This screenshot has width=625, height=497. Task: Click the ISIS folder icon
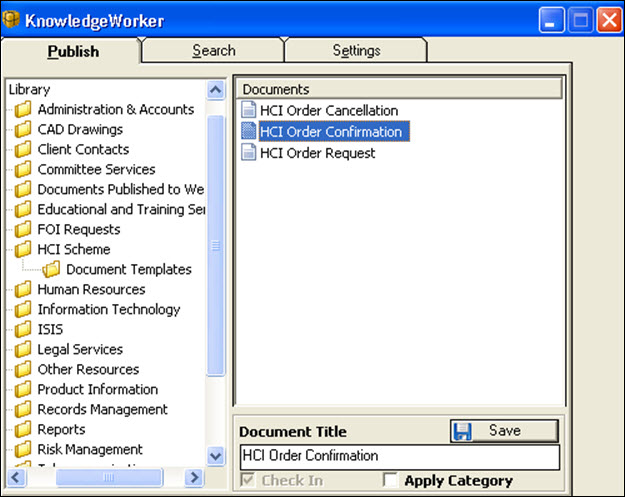[23, 329]
